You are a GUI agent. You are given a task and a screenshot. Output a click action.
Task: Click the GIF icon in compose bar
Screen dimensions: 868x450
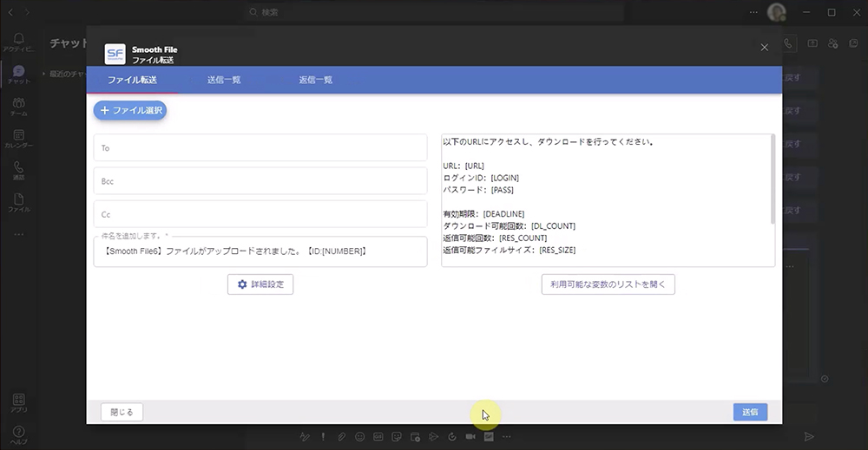378,437
